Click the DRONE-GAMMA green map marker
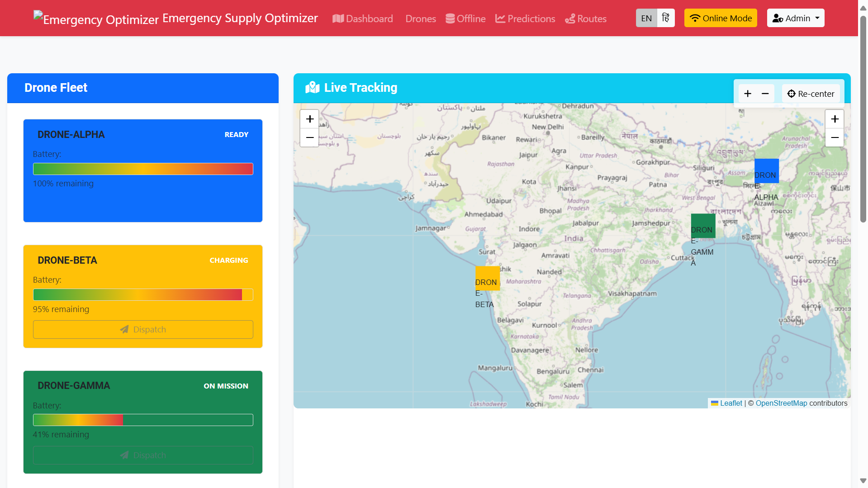868x488 pixels. [703, 226]
